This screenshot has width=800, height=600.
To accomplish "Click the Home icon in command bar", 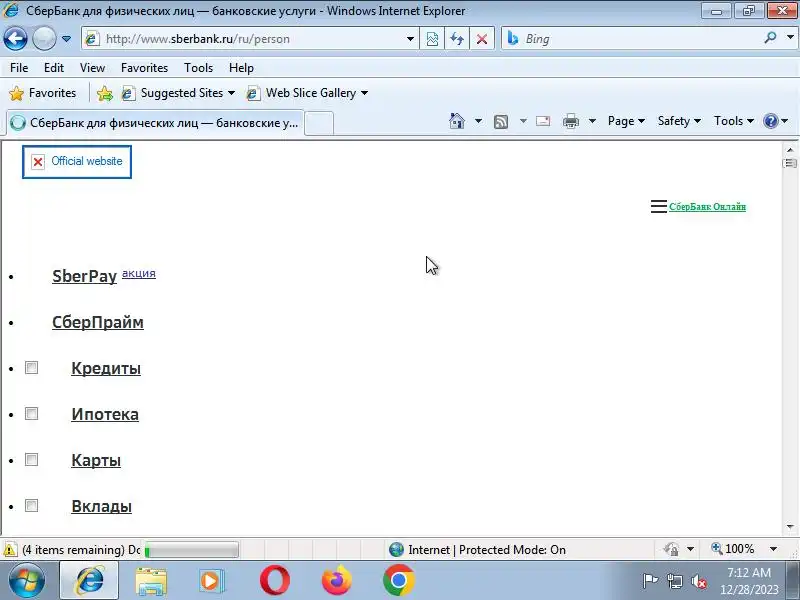I will coord(457,121).
